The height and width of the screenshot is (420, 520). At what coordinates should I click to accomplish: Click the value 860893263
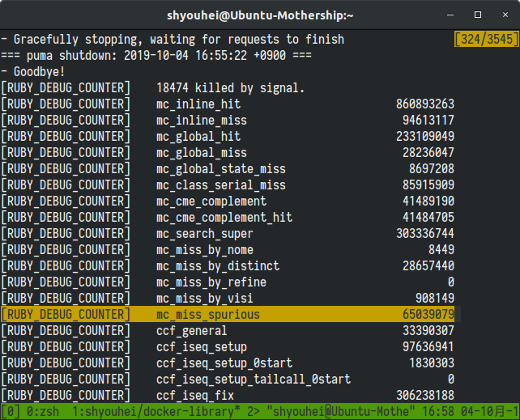click(x=425, y=104)
